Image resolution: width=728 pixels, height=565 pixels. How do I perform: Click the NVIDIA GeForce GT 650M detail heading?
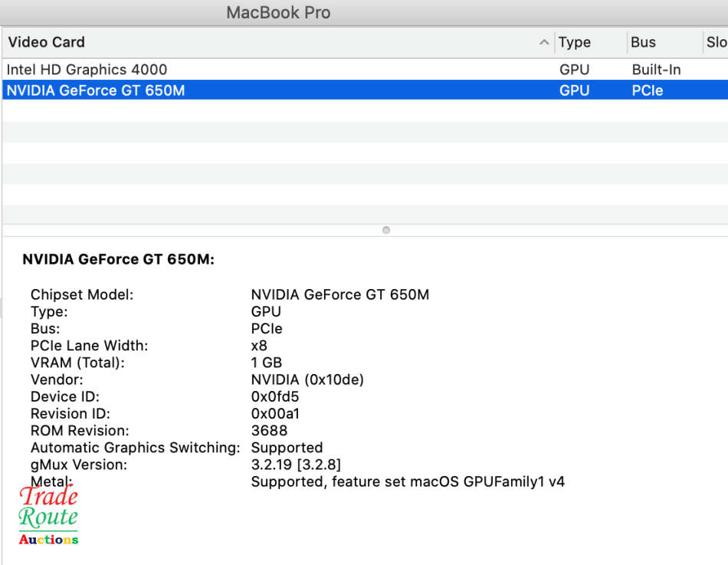(118, 259)
